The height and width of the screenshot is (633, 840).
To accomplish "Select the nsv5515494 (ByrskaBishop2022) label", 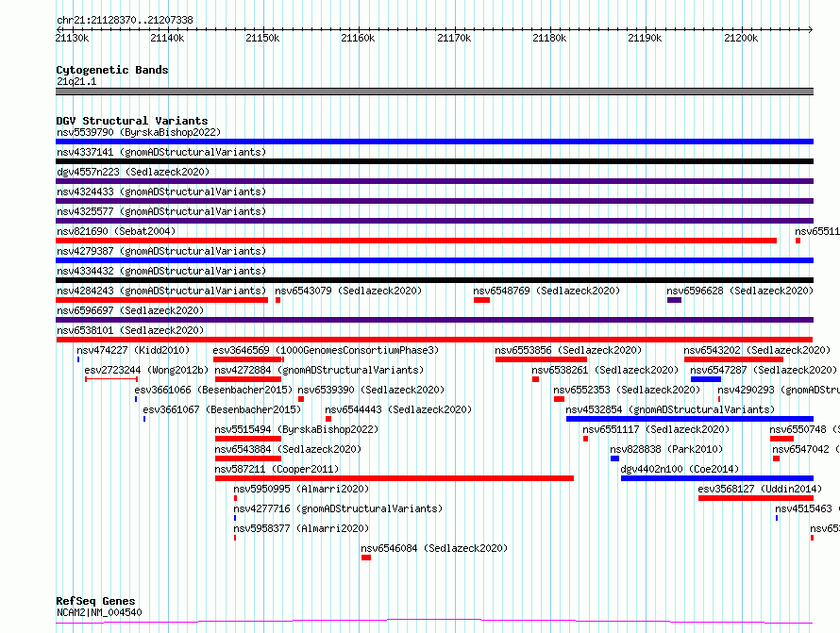I will click(x=296, y=429).
